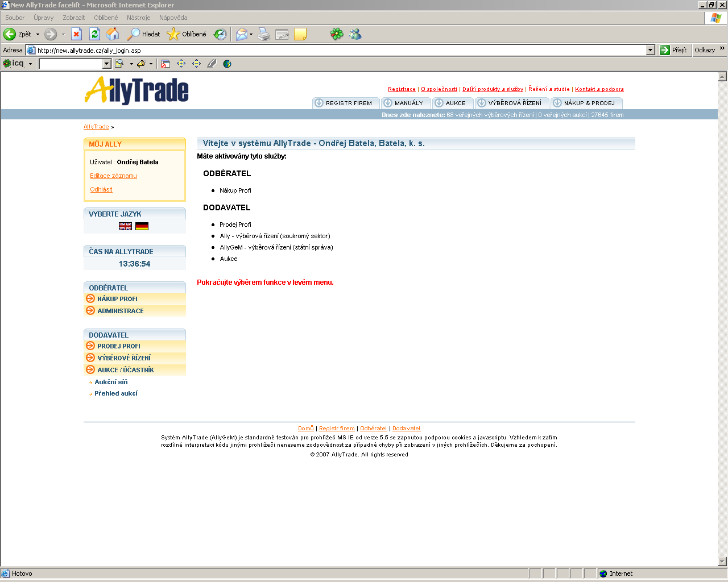Open the Messenger people icon
This screenshot has width=728, height=582.
(x=355, y=34)
